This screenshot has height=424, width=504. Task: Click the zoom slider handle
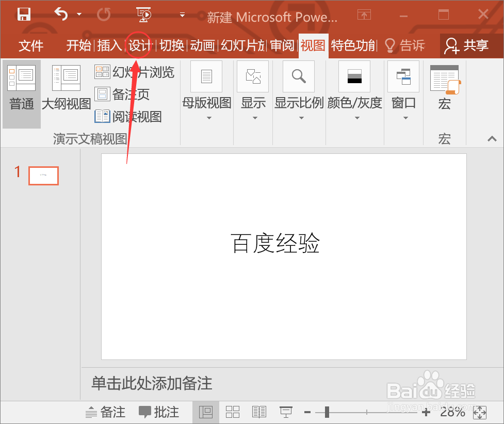[327, 412]
